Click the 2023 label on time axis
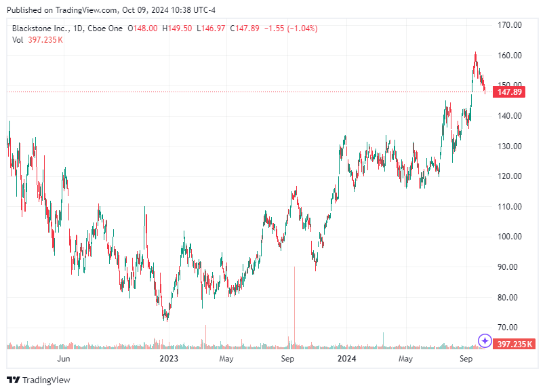 pyautogui.click(x=169, y=359)
